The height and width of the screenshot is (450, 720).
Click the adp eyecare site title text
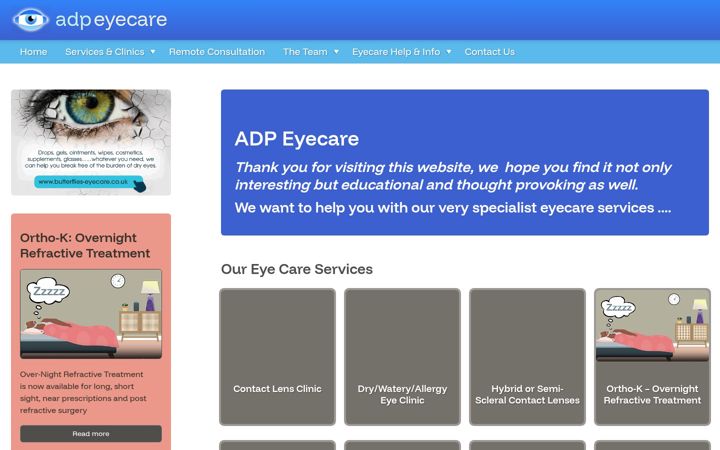(x=111, y=19)
